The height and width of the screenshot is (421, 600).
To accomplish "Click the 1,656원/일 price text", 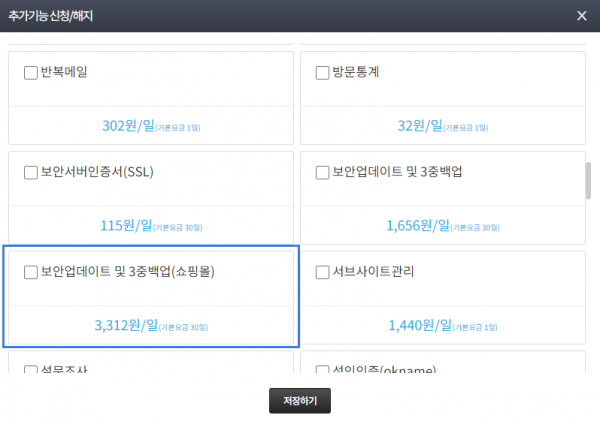I will [x=421, y=226].
